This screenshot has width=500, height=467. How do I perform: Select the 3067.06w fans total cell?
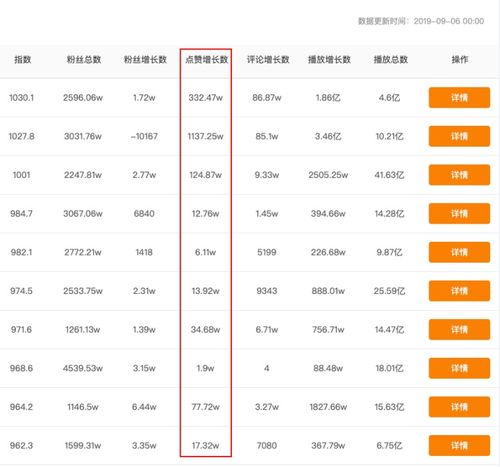83,214
